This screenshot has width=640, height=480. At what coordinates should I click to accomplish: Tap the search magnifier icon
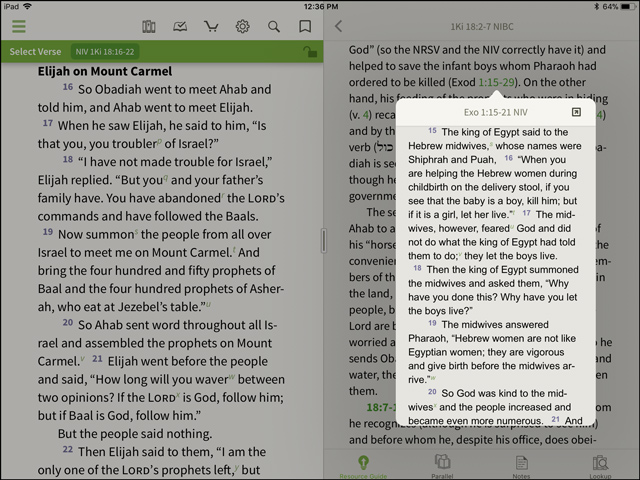click(274, 27)
